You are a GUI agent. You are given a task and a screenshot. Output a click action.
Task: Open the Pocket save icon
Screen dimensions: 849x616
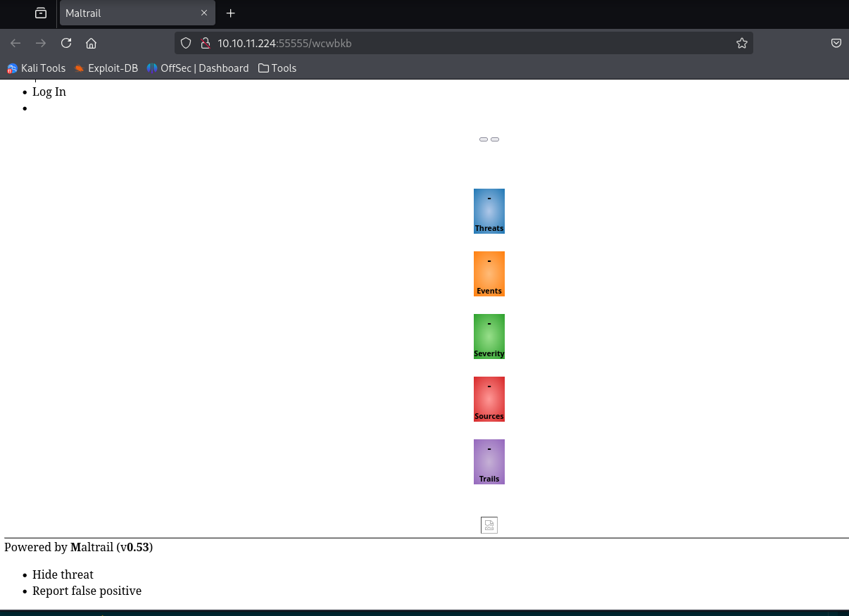(x=836, y=43)
